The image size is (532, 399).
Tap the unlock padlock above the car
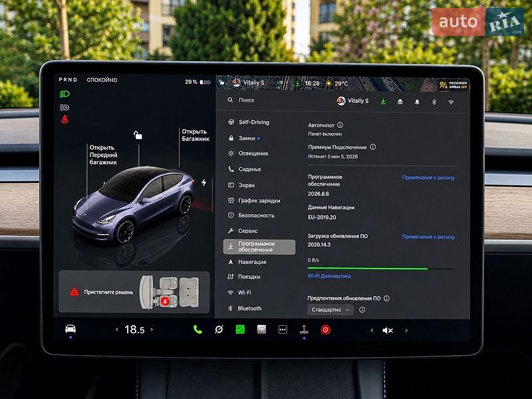(x=138, y=136)
